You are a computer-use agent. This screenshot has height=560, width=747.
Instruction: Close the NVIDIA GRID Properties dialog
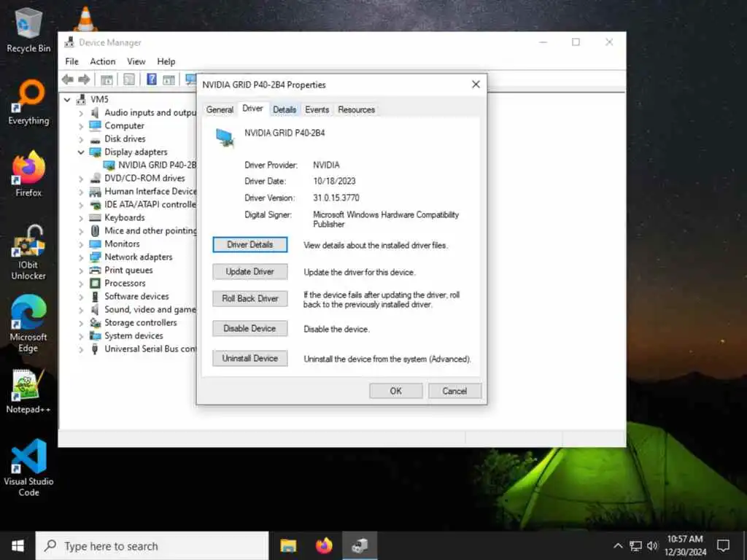click(x=476, y=85)
